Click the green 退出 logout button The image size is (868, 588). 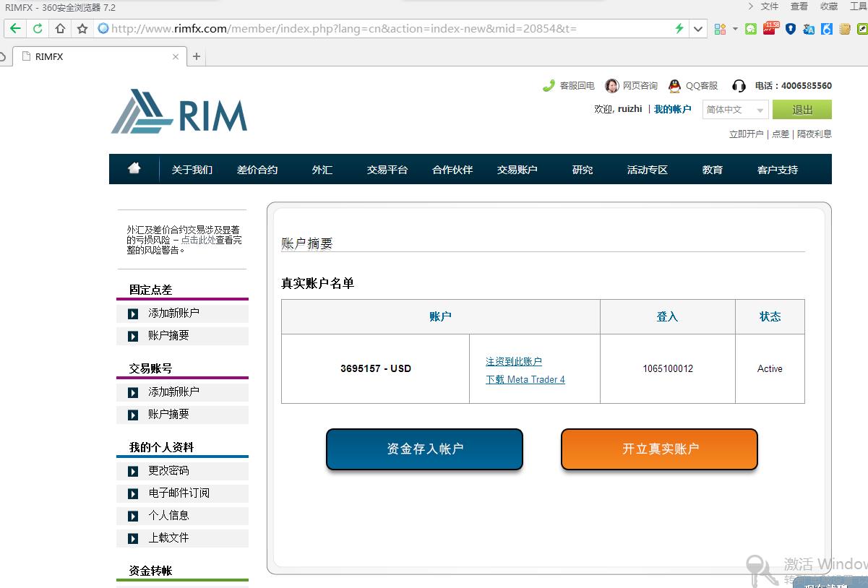pyautogui.click(x=802, y=110)
